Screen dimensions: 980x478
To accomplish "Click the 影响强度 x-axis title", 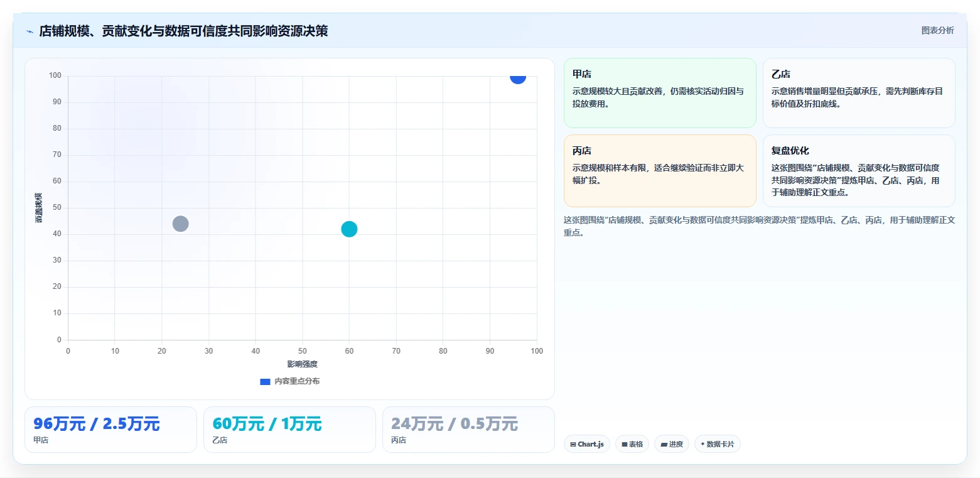I will tap(303, 364).
